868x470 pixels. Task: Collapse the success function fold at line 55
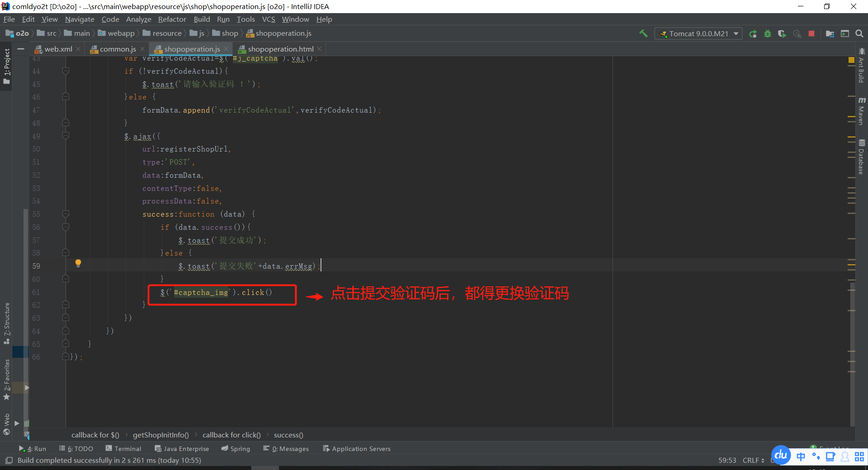click(66, 214)
